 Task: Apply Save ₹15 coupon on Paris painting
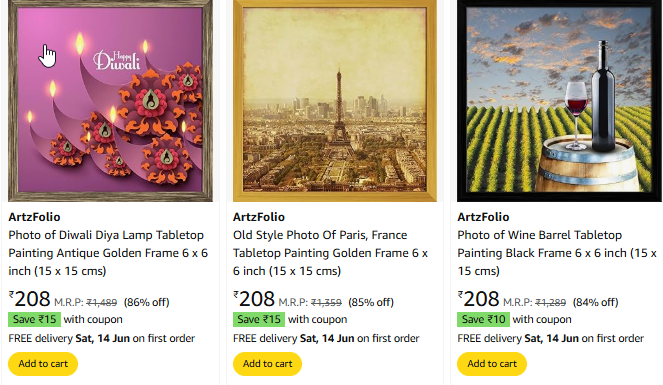pyautogui.click(x=259, y=319)
